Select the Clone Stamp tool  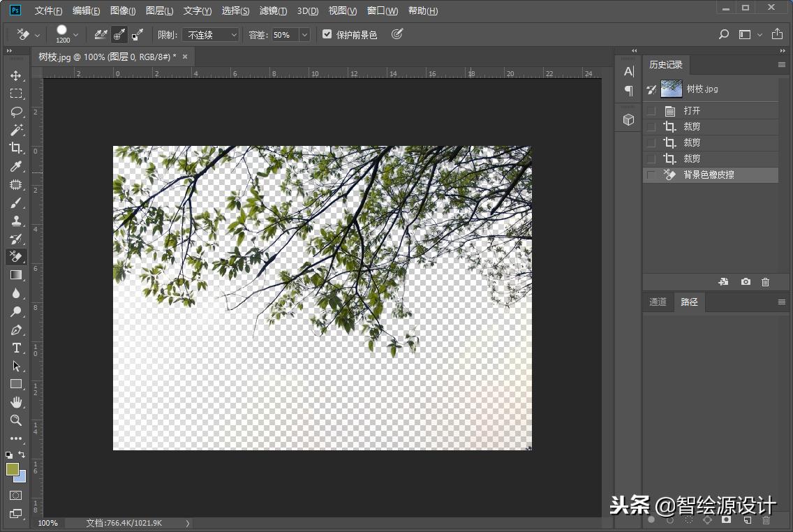15,221
